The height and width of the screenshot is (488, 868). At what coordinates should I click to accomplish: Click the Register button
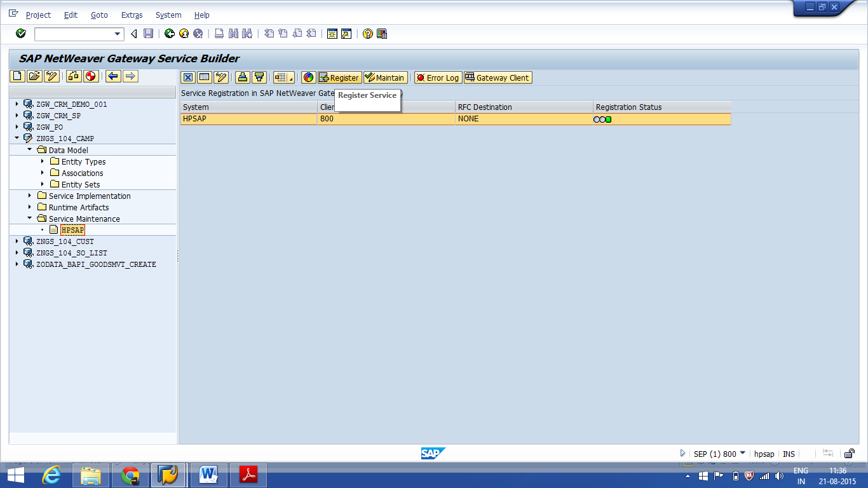tap(339, 78)
